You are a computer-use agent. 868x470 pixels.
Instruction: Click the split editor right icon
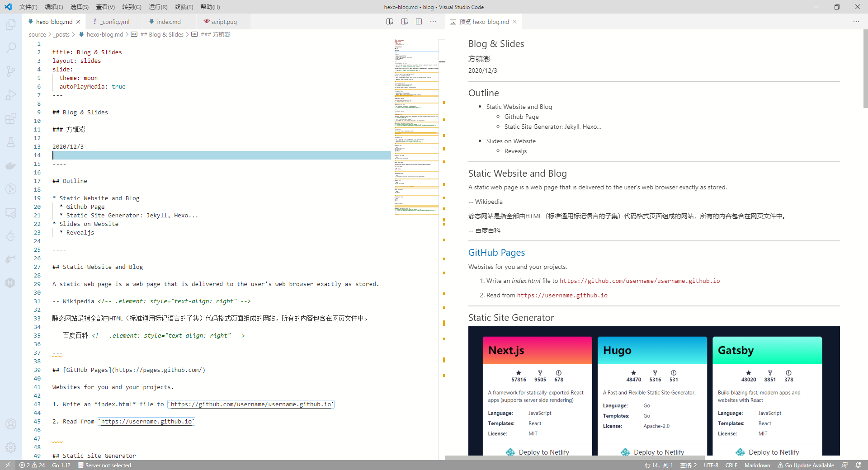(419, 22)
